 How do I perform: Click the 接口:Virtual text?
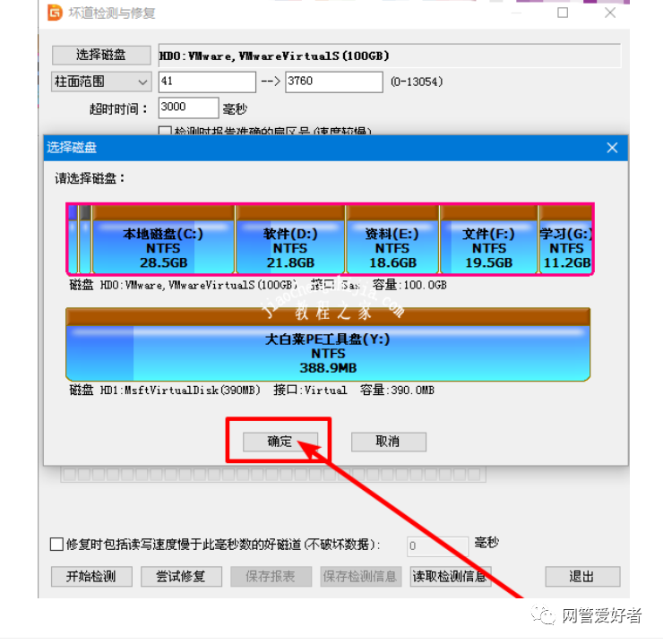point(310,390)
